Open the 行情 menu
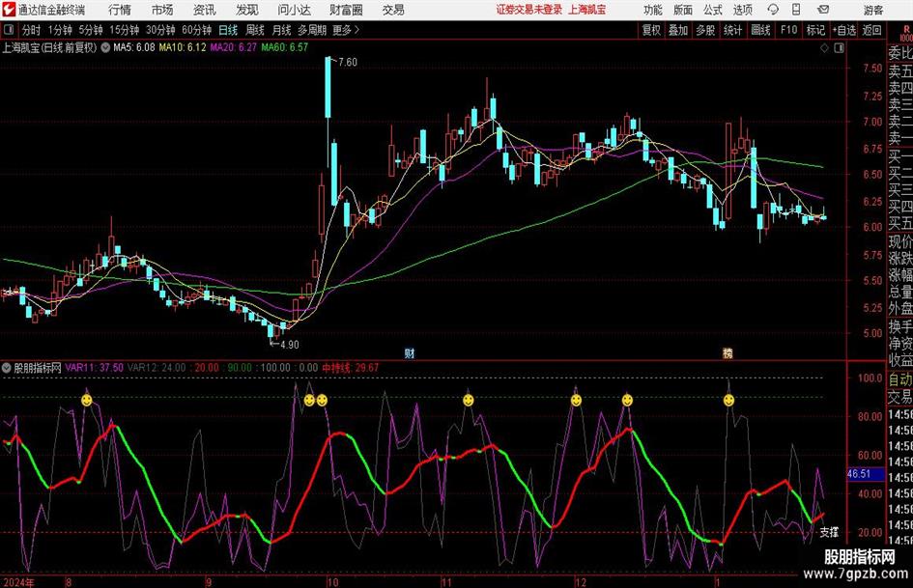 point(120,10)
